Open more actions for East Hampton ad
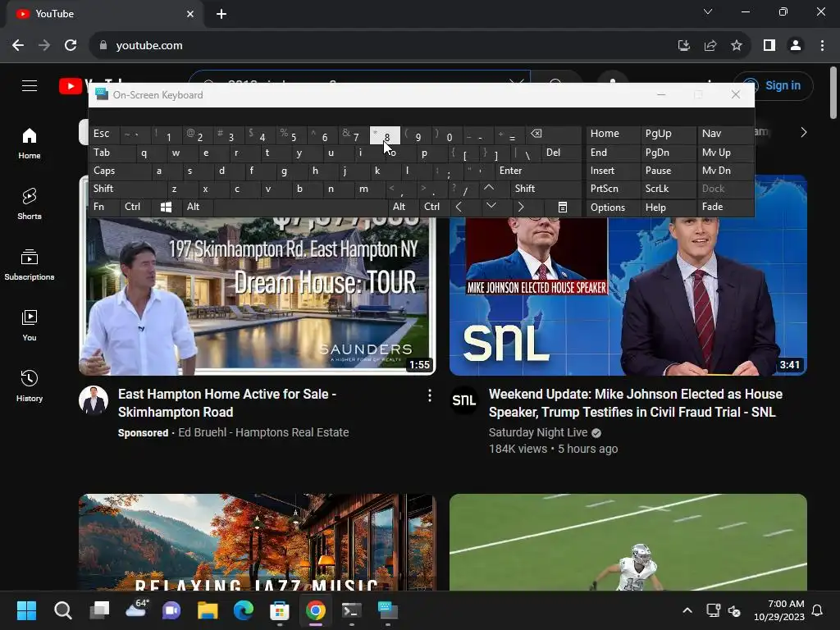The width and height of the screenshot is (840, 630). (x=430, y=395)
